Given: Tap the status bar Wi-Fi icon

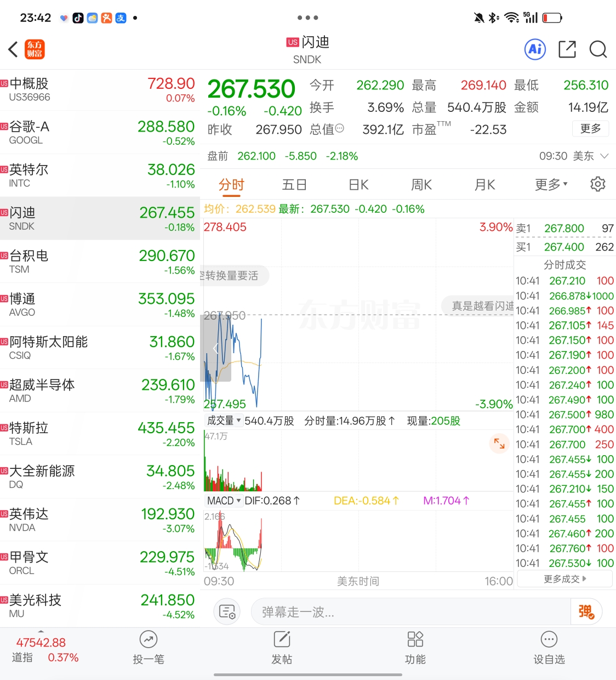Looking at the screenshot, I should [511, 18].
